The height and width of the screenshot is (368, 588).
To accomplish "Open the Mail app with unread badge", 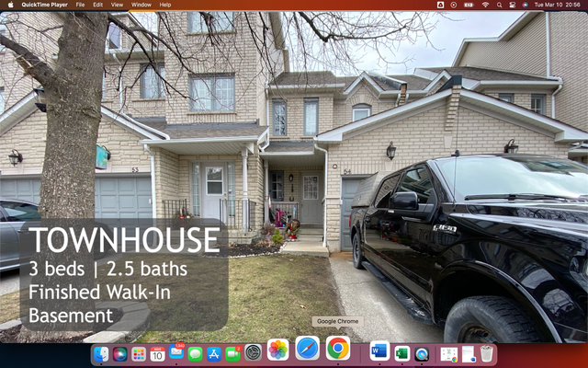I will 176,353.
